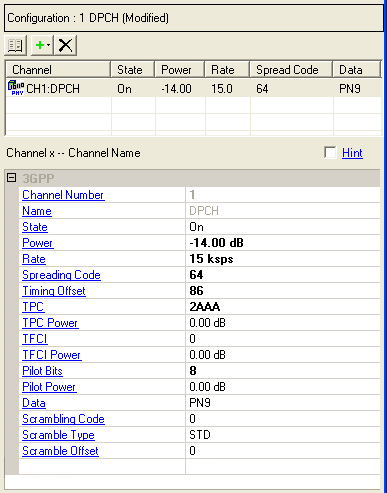
Task: Click the Name property link
Action: pyautogui.click(x=37, y=211)
